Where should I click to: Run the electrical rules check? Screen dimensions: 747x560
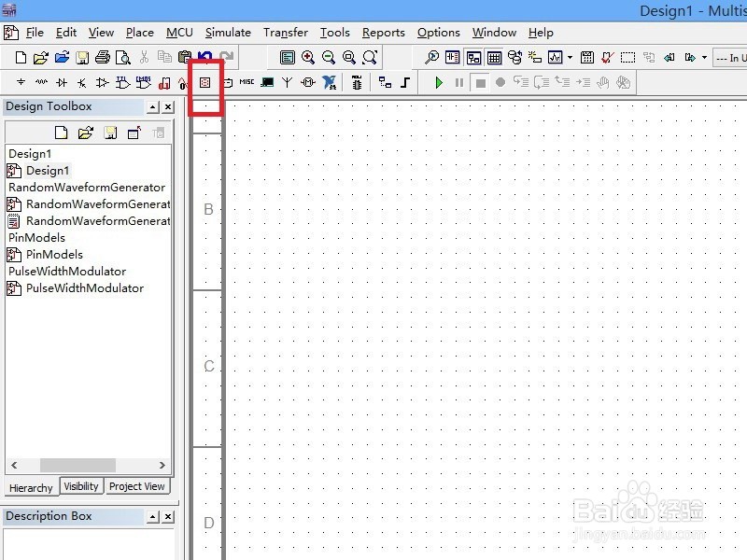[608, 58]
